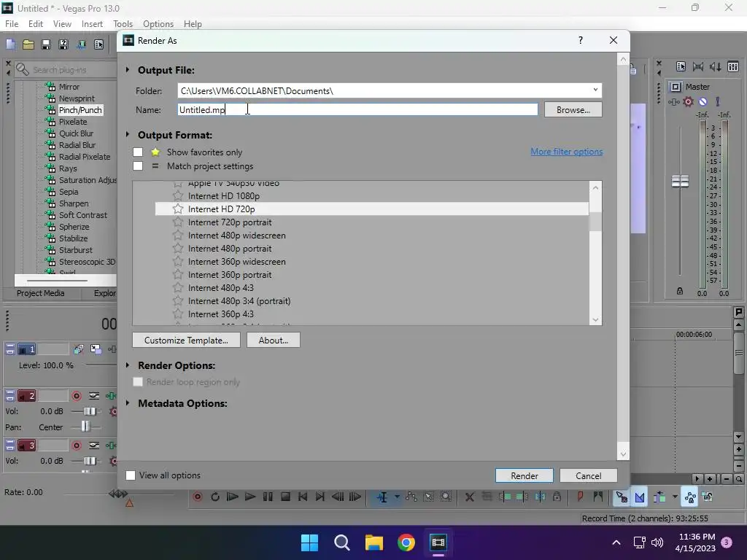Enable Render loop region only checkbox
This screenshot has height=560, width=747.
click(x=138, y=382)
